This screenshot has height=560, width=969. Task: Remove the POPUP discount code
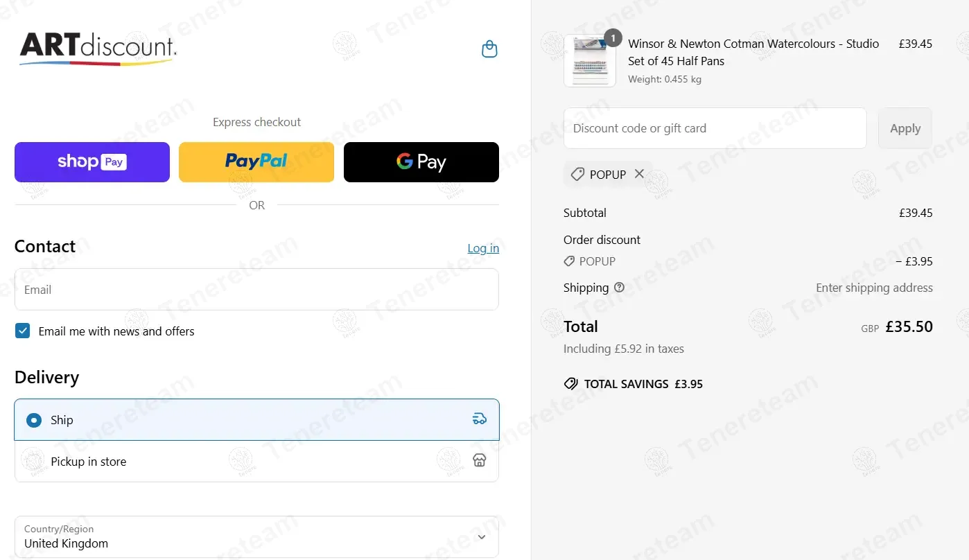coord(639,174)
